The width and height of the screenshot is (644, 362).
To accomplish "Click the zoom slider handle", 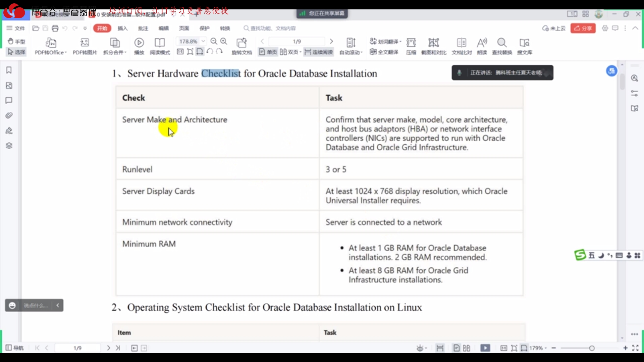I will [592, 348].
